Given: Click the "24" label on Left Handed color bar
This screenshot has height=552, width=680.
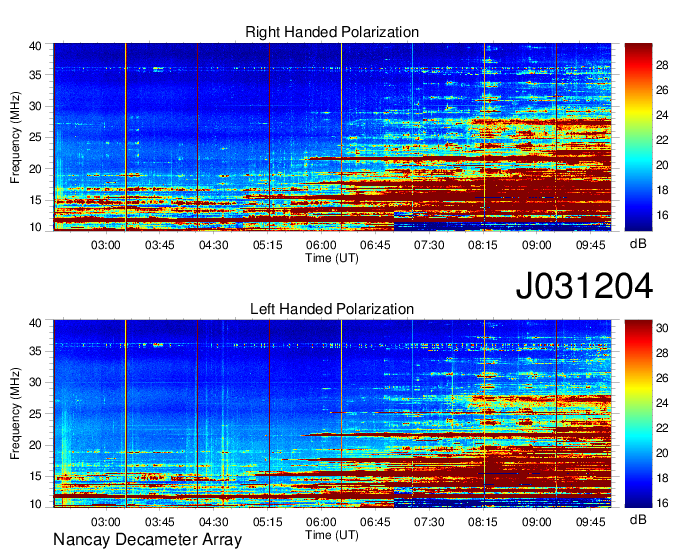Looking at the screenshot, I should (x=662, y=403).
